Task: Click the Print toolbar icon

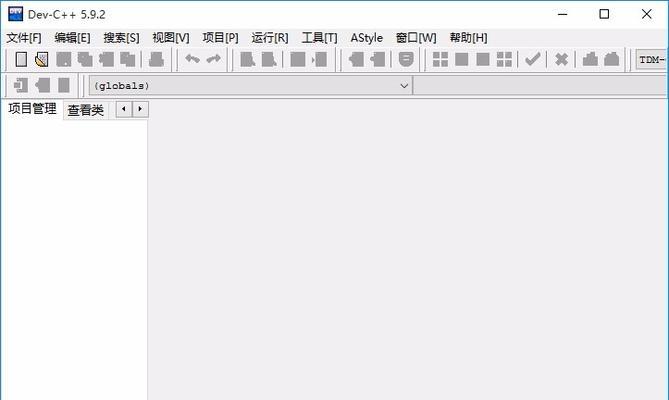Action: (x=156, y=60)
